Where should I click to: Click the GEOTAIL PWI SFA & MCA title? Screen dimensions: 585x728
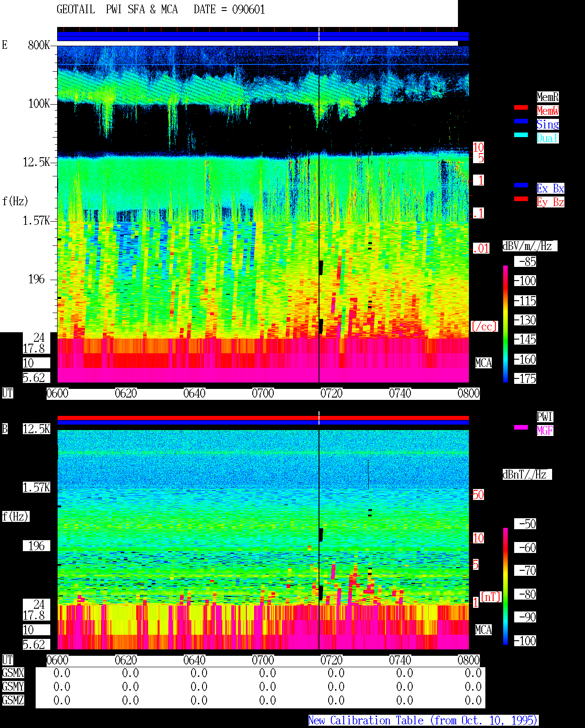coord(117,10)
